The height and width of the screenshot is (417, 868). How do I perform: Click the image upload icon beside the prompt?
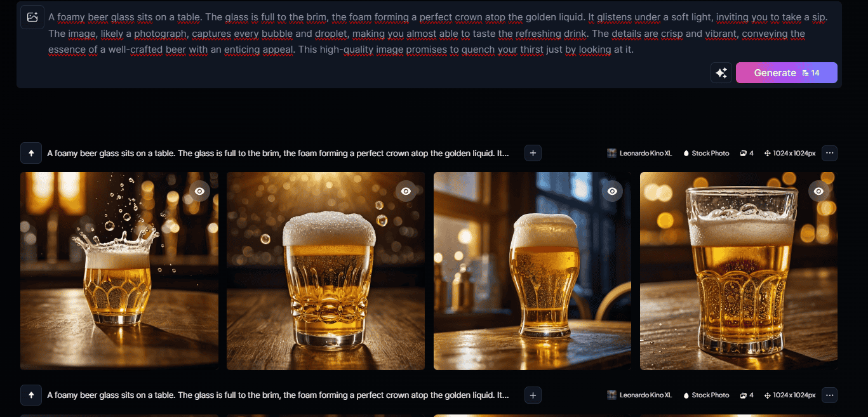click(x=32, y=17)
